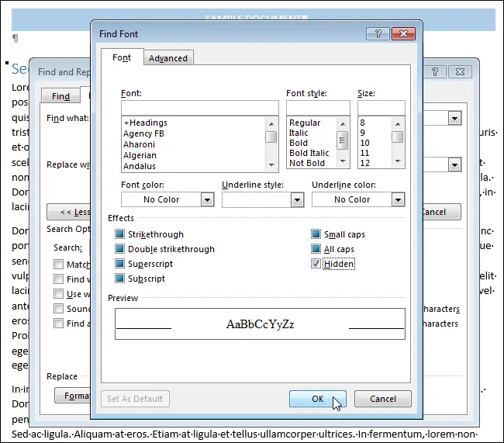504x443 pixels.
Task: Click the Cancel button in Find and Replace window
Action: tap(441, 212)
